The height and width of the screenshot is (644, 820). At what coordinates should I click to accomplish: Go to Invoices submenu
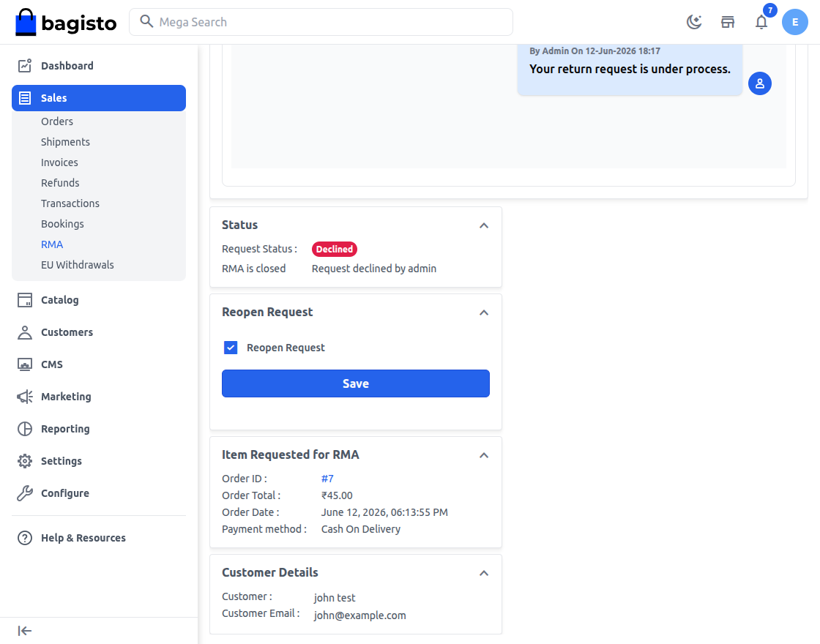[59, 162]
